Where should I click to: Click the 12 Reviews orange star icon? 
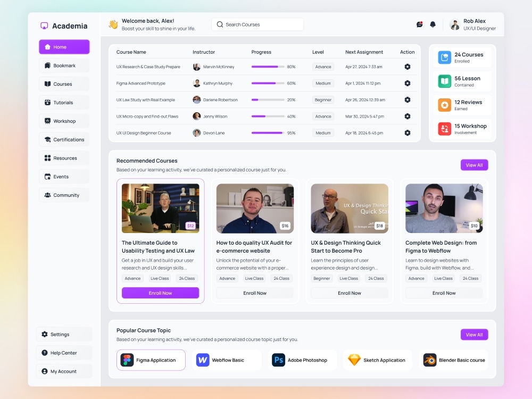444,105
